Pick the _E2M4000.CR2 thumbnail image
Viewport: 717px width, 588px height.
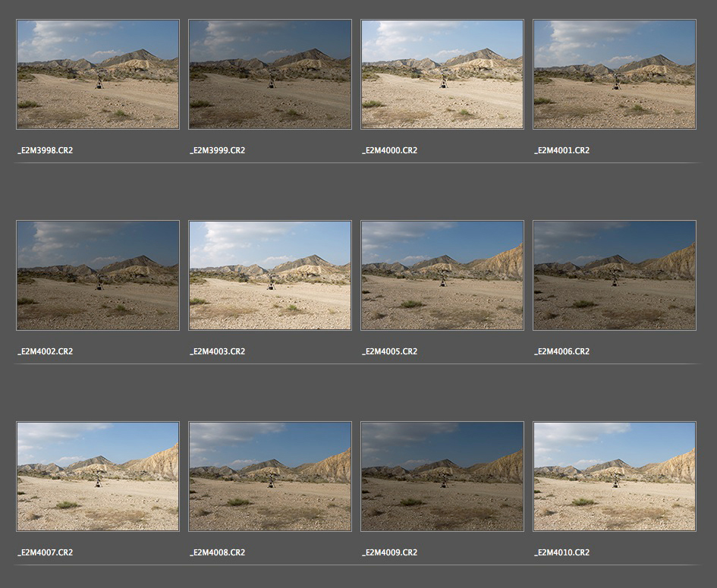click(442, 74)
